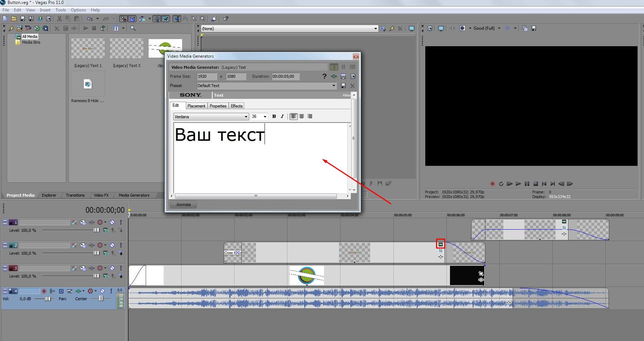Select the Envelope Edit tool
This screenshot has height=341, width=644.
click(x=185, y=19)
